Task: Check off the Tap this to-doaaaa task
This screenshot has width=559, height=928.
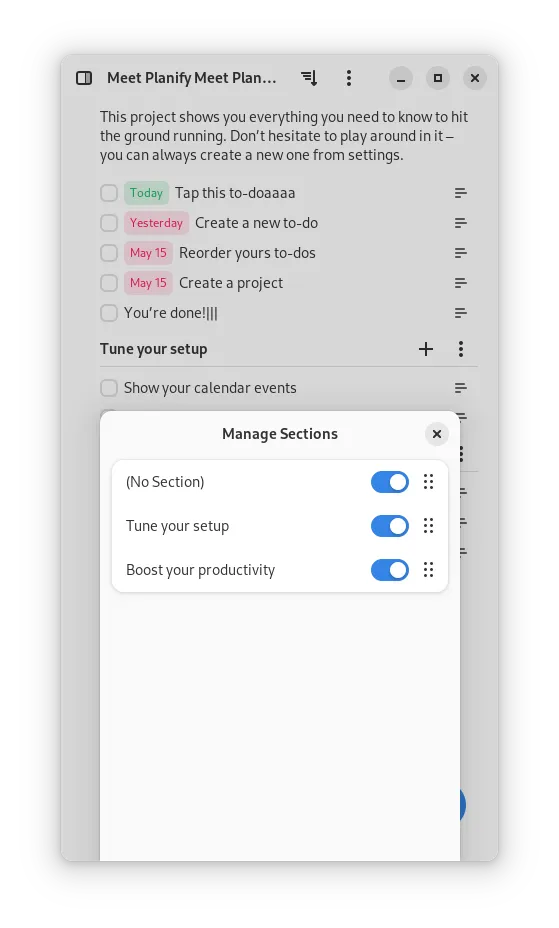Action: click(109, 193)
